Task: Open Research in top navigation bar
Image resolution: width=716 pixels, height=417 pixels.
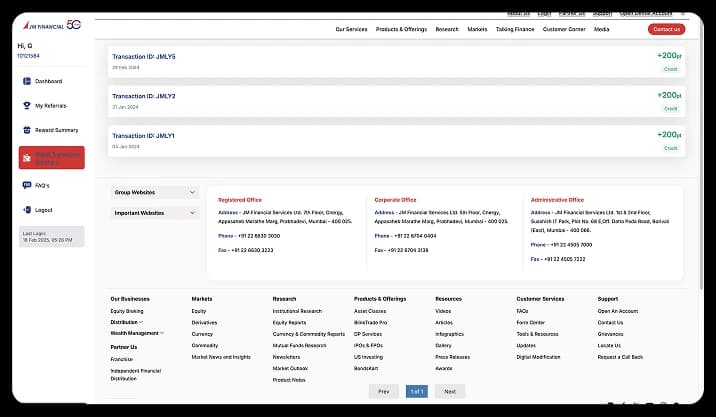Action: (x=447, y=29)
